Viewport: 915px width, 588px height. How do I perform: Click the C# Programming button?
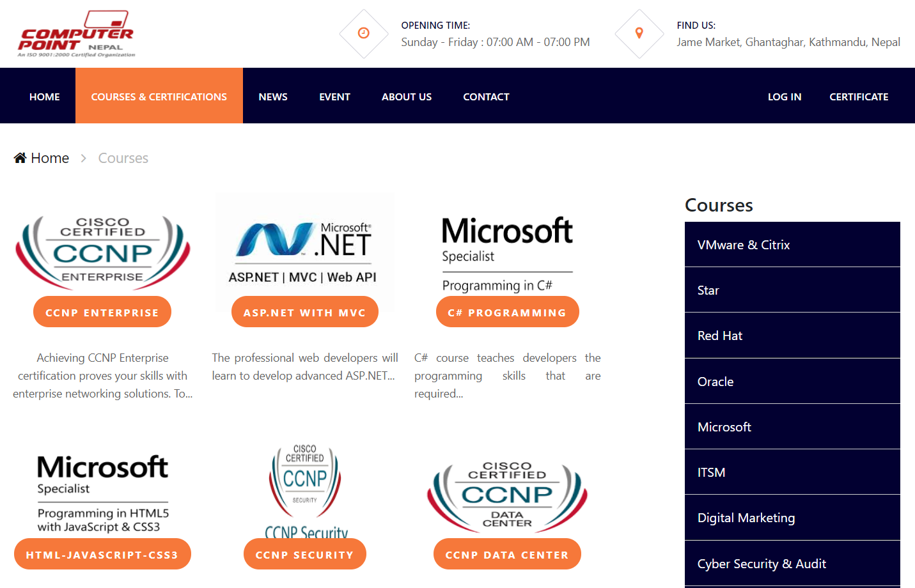tap(507, 313)
